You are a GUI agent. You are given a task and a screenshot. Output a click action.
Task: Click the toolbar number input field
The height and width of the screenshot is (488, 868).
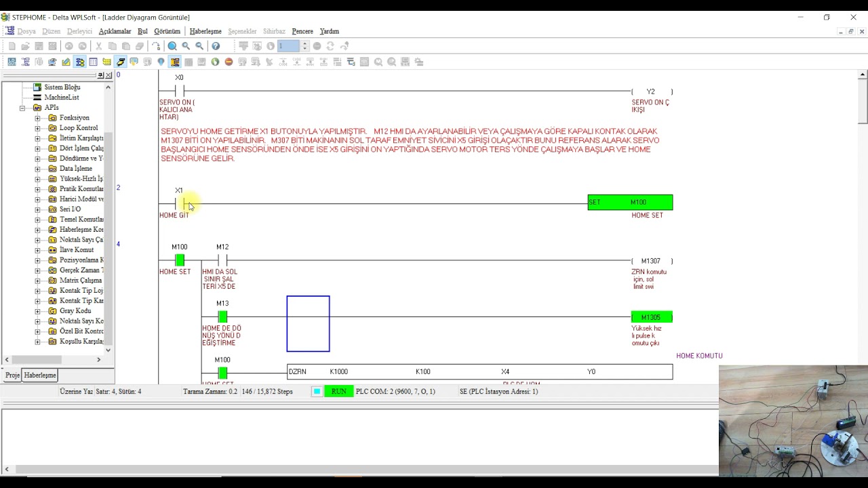(288, 46)
